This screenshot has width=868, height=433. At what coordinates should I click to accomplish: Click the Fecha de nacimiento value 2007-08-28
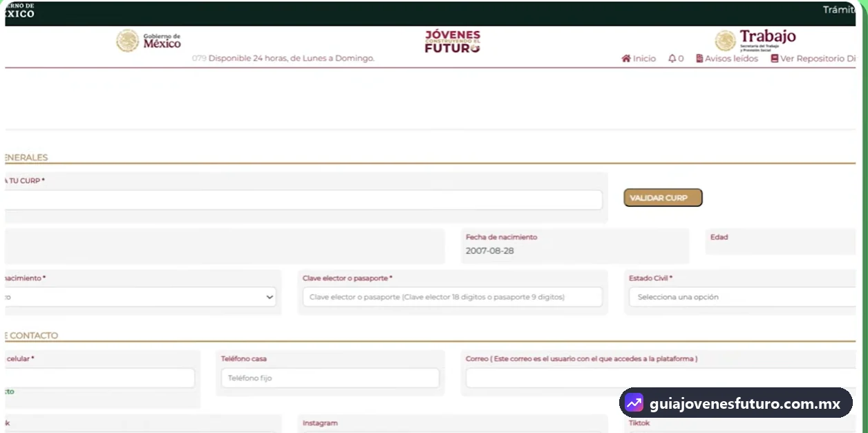[490, 251]
